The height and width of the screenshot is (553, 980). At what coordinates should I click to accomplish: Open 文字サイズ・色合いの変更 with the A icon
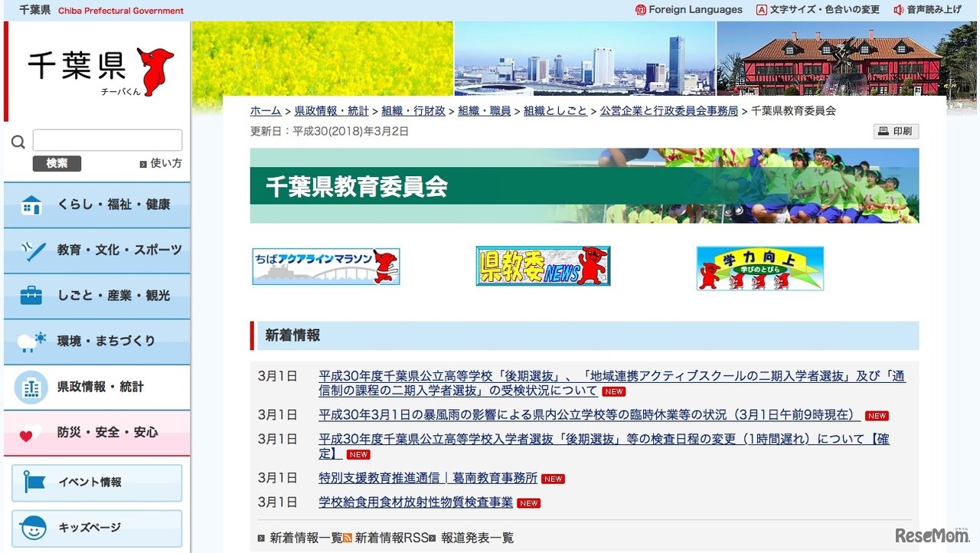(761, 10)
